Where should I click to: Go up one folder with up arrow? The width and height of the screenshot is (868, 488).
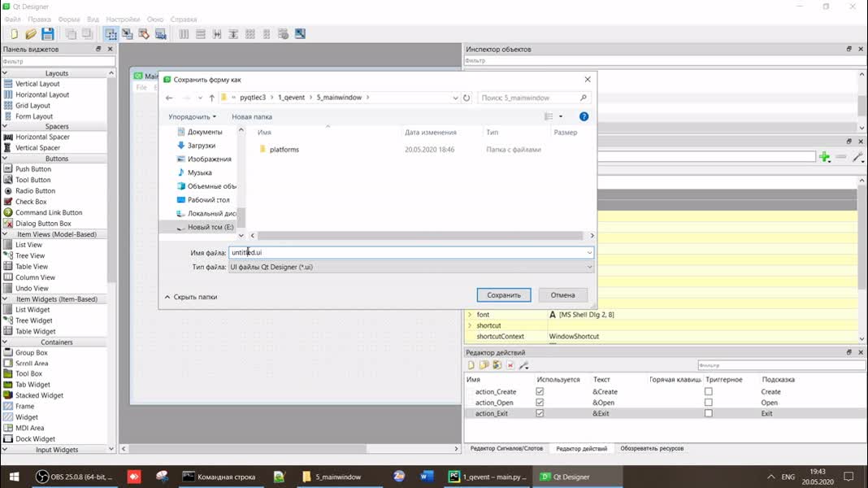(x=211, y=98)
